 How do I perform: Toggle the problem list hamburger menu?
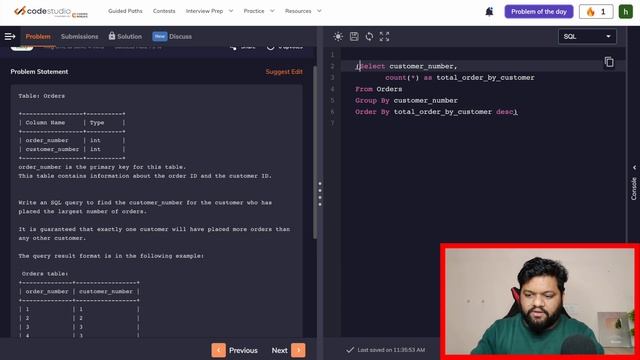pyautogui.click(x=10, y=36)
